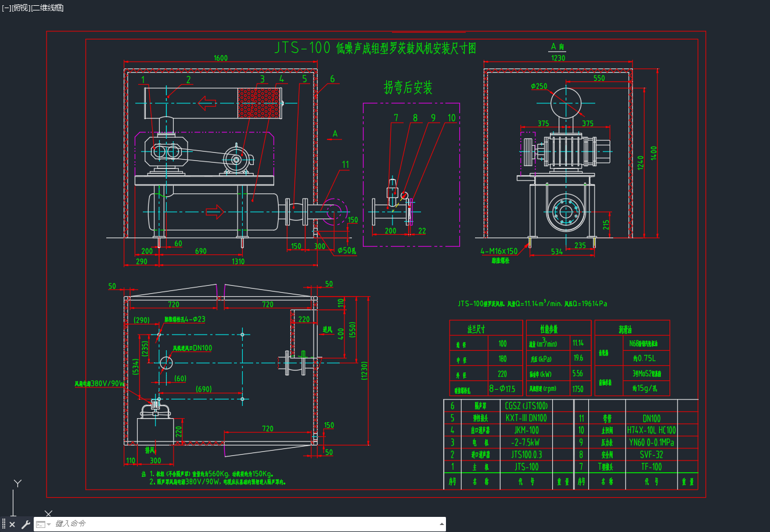Select the 180 flange middle diameter value
Image resolution: width=770 pixels, height=532 pixels.
[502, 359]
